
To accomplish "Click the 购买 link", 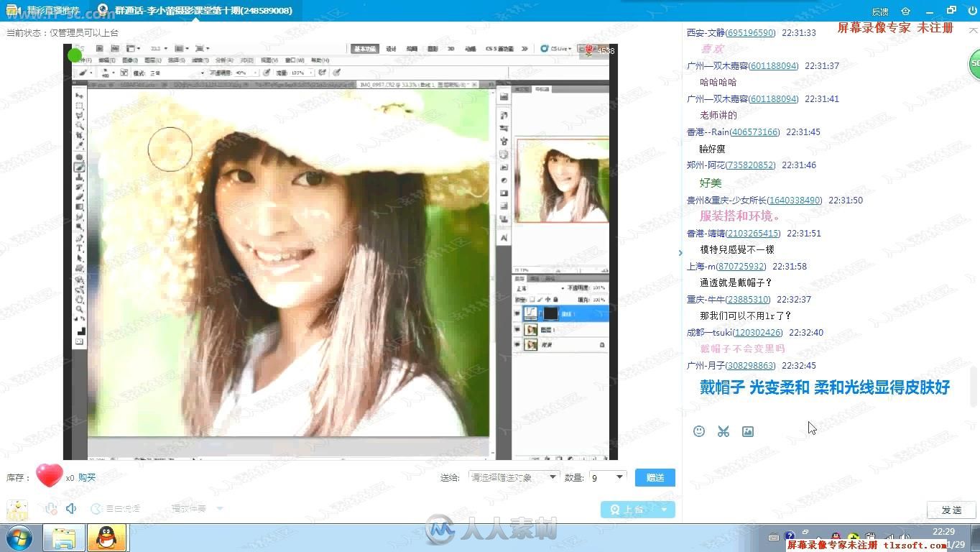I will (87, 477).
